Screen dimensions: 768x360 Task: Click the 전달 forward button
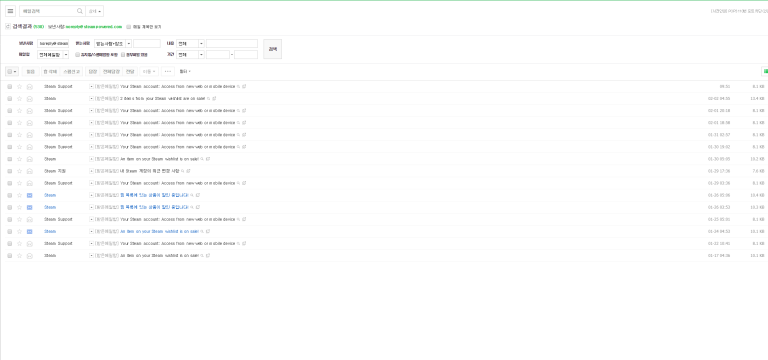pos(129,72)
